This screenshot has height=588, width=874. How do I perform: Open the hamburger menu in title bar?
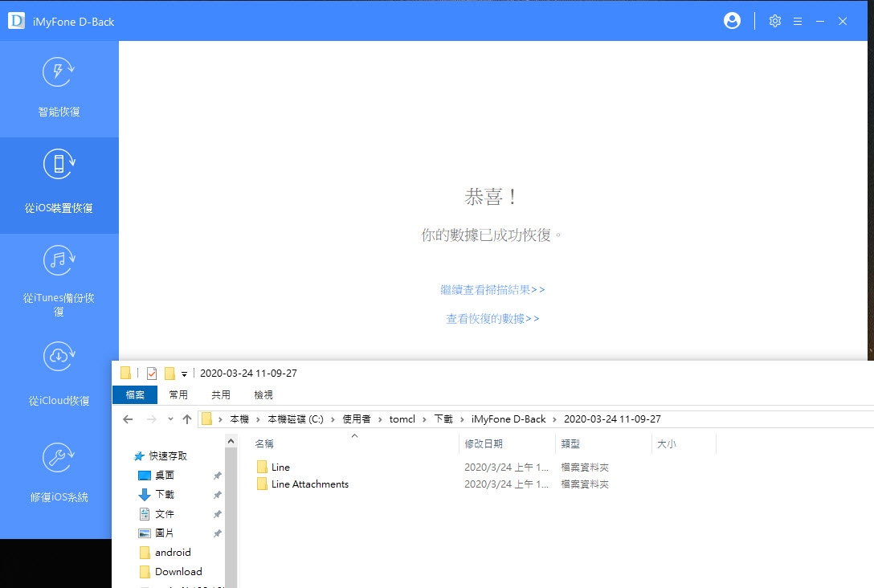(x=798, y=22)
